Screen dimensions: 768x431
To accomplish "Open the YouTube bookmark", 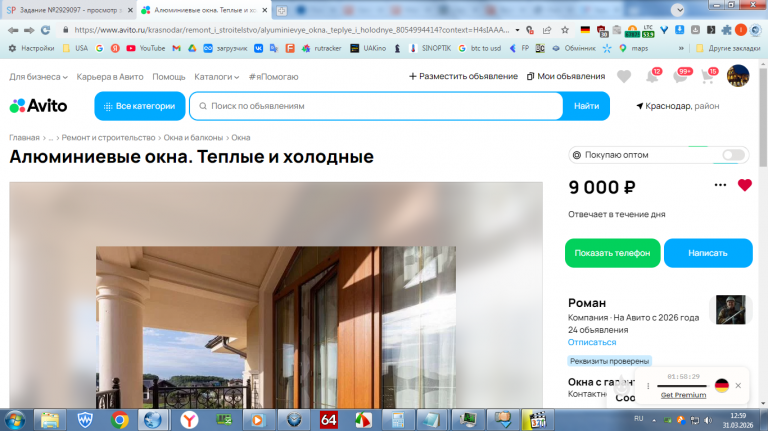I will pyautogui.click(x=145, y=48).
